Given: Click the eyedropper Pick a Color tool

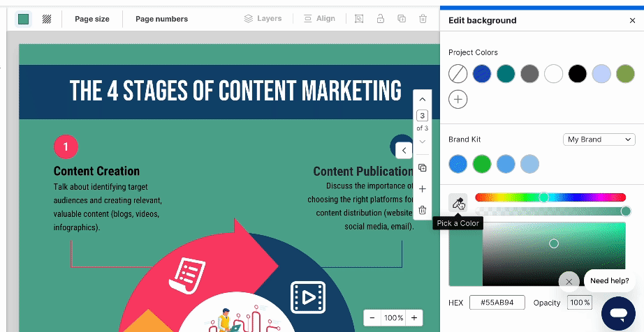Looking at the screenshot, I should point(458,203).
